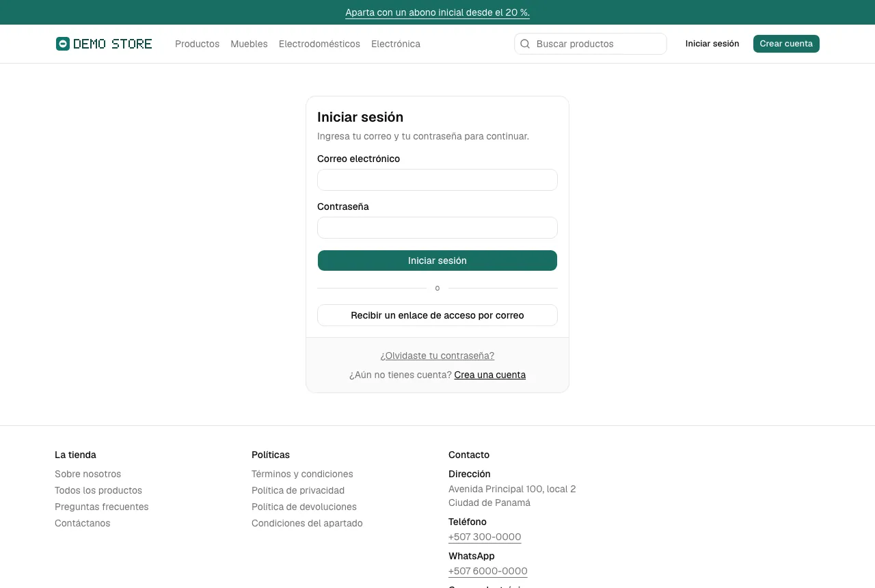875x588 pixels.
Task: Open Sobre nosotros in the footer
Action: (87, 474)
